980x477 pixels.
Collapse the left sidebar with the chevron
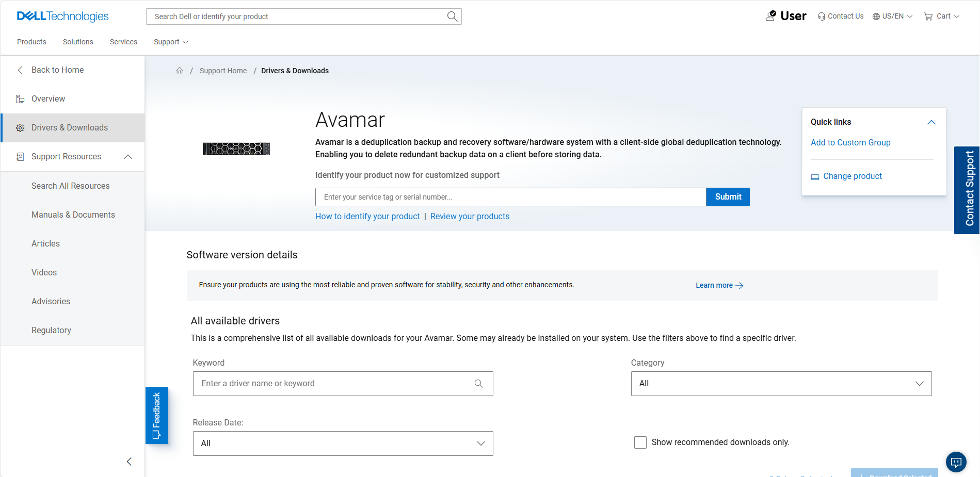(x=129, y=462)
